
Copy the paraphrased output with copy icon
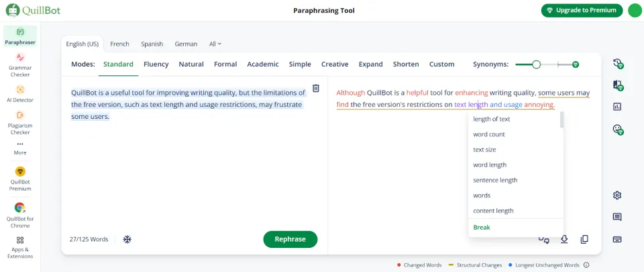pos(584,239)
